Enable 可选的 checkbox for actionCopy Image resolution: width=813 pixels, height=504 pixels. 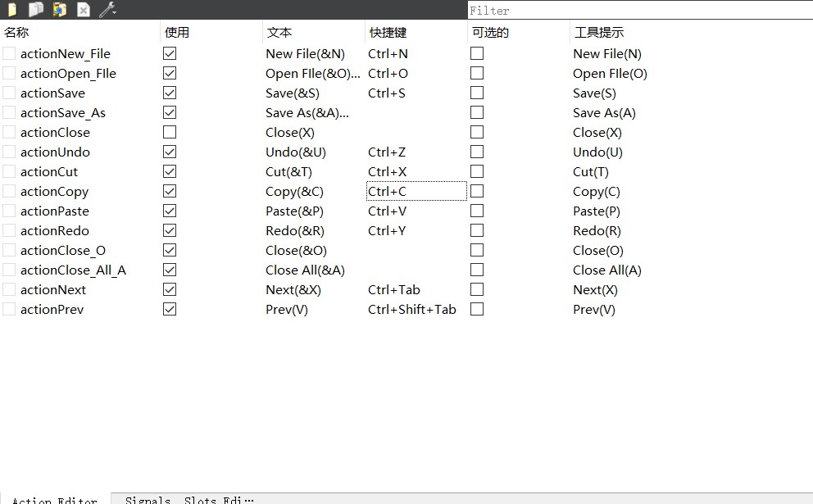click(477, 191)
